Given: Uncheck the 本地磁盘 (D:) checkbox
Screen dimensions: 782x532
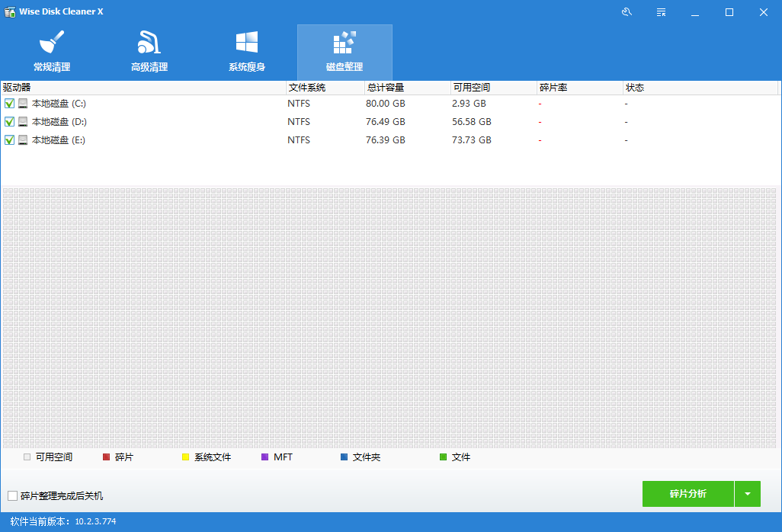Looking at the screenshot, I should 9,122.
